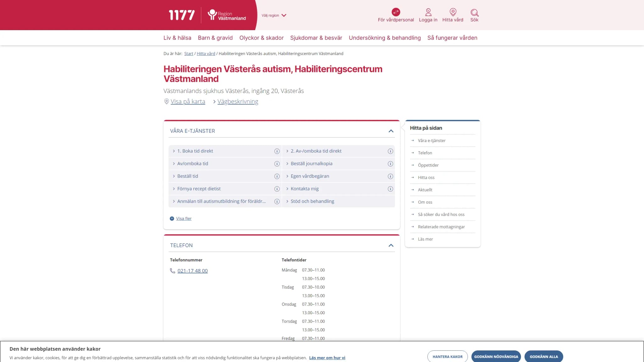644x362 pixels.
Task: Click the plus icon beside Visa fler
Action: [x=172, y=218]
